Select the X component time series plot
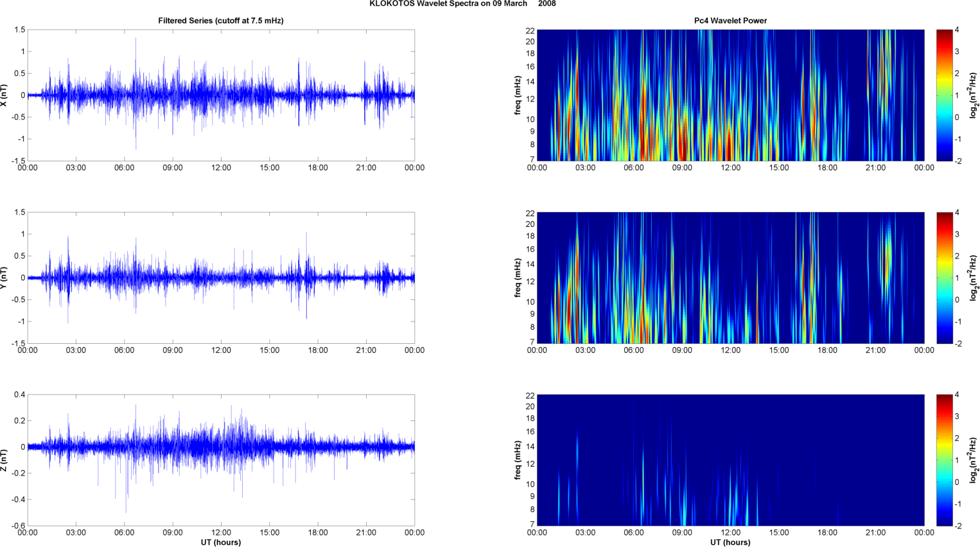 (220, 95)
